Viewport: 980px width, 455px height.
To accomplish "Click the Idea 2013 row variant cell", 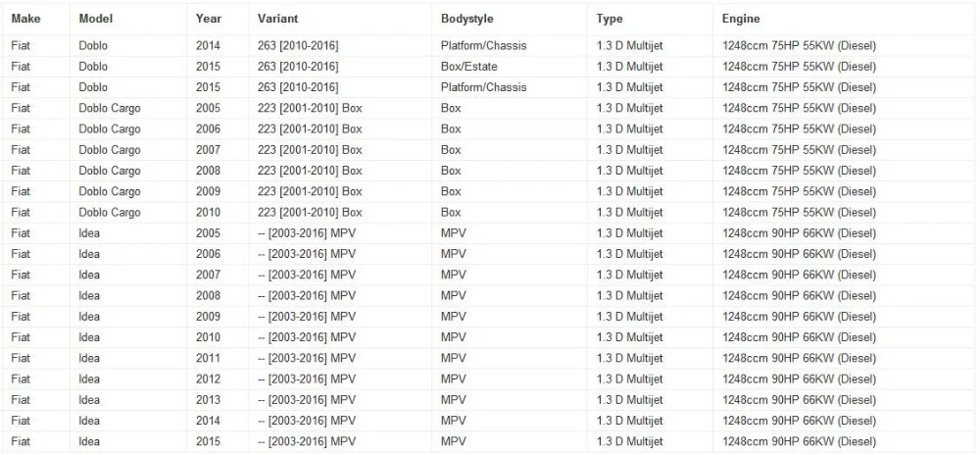I will [x=306, y=400].
